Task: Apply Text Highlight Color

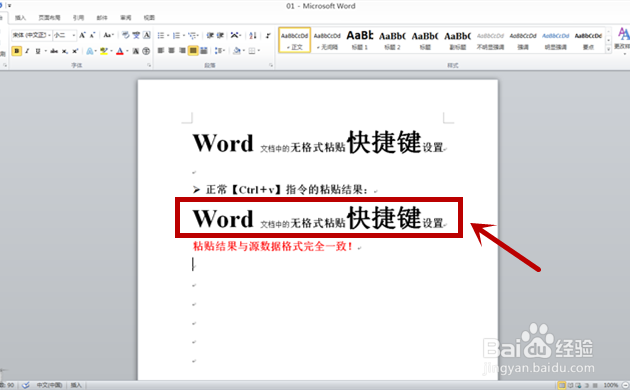Action: 104,51
